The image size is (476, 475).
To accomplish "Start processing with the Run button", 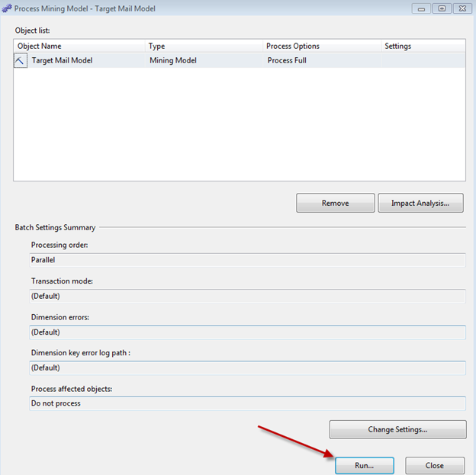I will click(x=364, y=465).
